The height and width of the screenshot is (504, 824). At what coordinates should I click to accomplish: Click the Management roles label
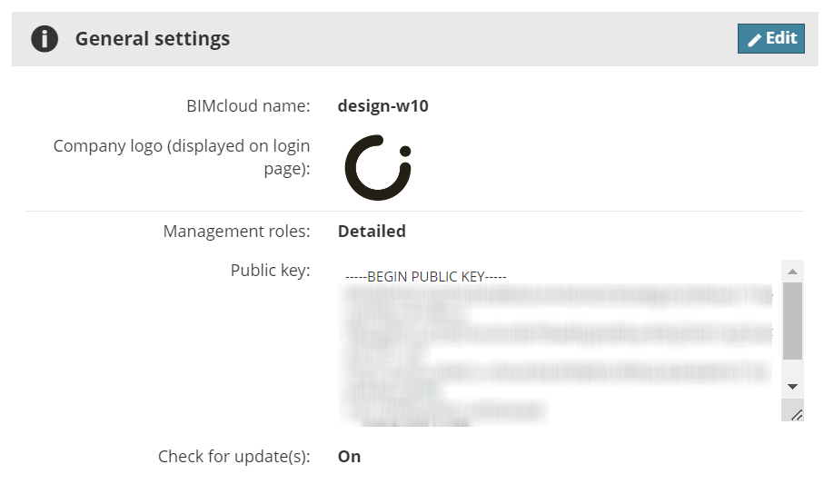(236, 232)
